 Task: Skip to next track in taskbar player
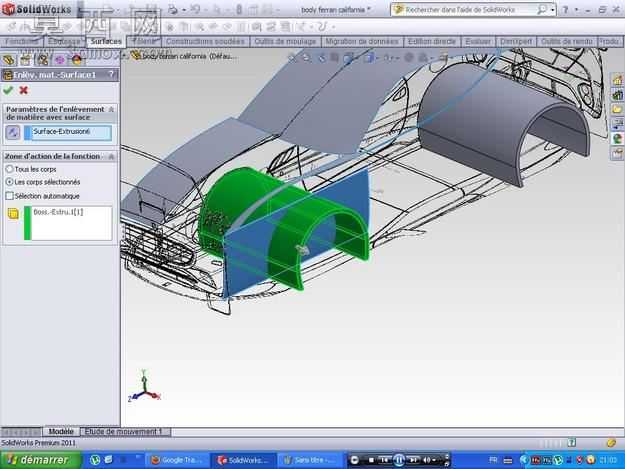pyautogui.click(x=413, y=460)
